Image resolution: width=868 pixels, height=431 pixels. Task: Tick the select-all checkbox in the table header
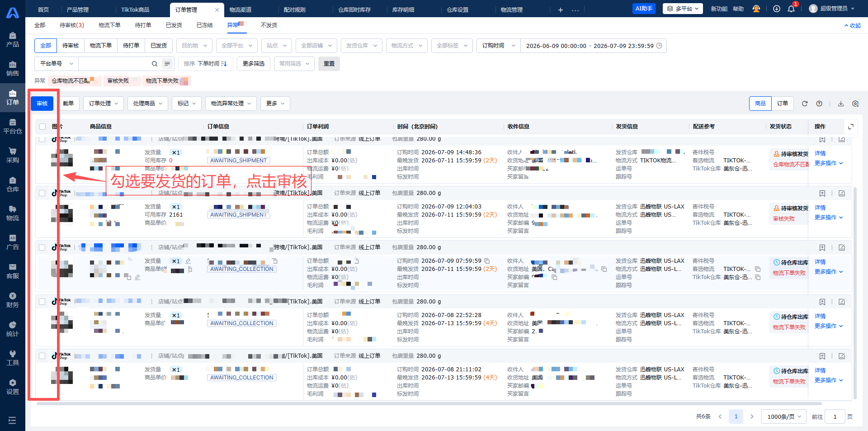point(42,127)
